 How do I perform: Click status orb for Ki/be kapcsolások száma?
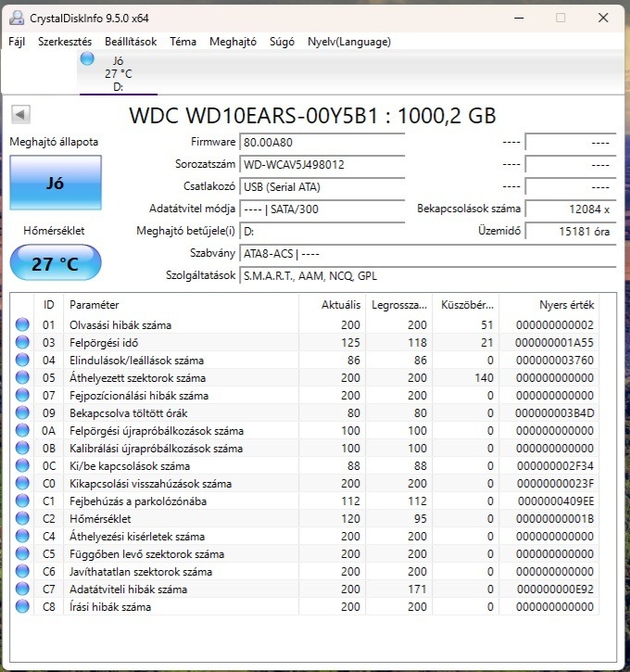pyautogui.click(x=22, y=465)
